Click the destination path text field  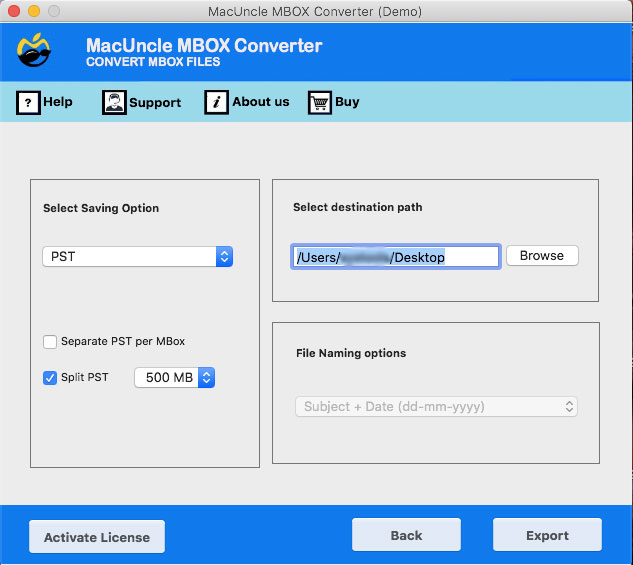[x=395, y=257]
